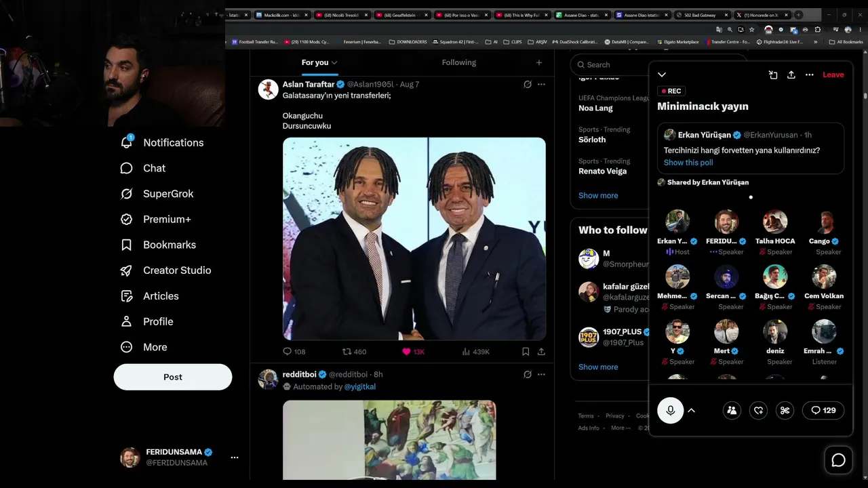Collapse the space panel with the chevron

click(662, 75)
